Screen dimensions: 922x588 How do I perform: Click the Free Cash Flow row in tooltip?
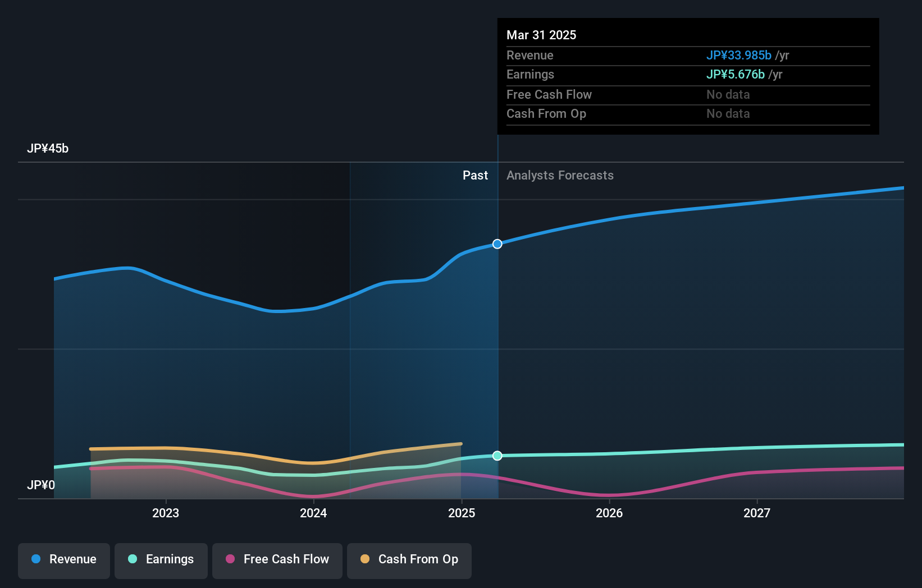[688, 95]
